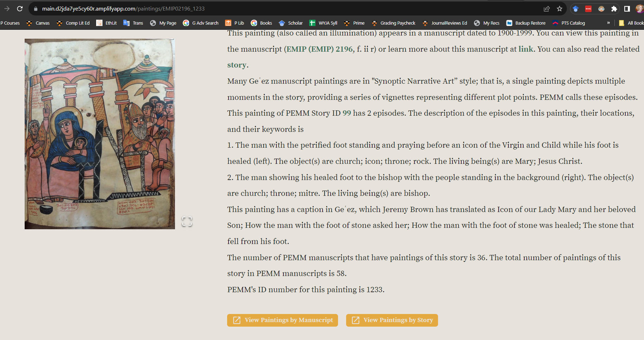
Task: Toggle the bookmark star for this page
Action: [559, 9]
